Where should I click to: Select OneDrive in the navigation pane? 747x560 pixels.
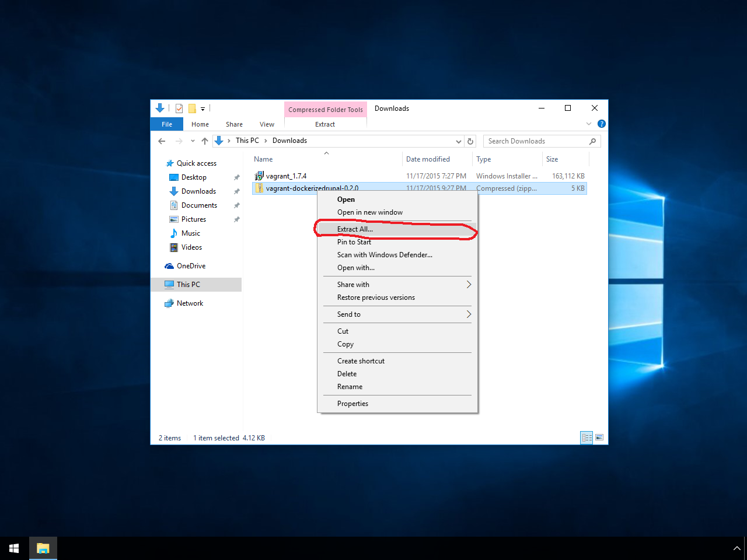coord(191,266)
